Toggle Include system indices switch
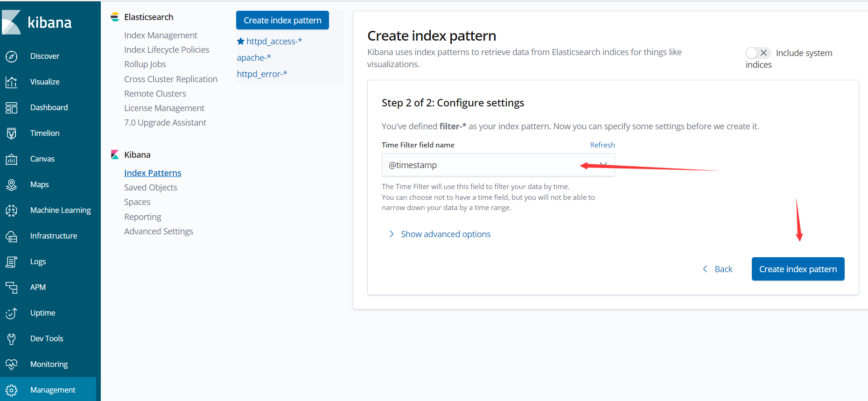The height and width of the screenshot is (401, 868). pyautogui.click(x=757, y=53)
